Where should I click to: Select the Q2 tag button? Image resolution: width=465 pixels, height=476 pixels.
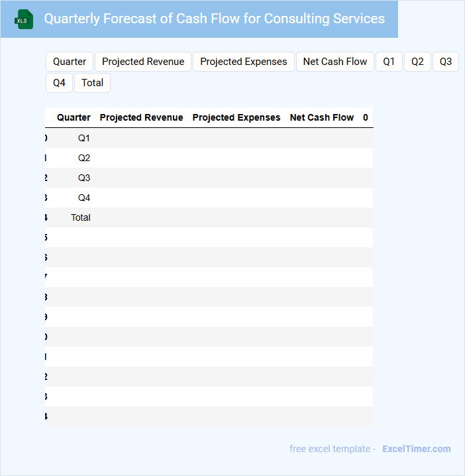pos(417,62)
